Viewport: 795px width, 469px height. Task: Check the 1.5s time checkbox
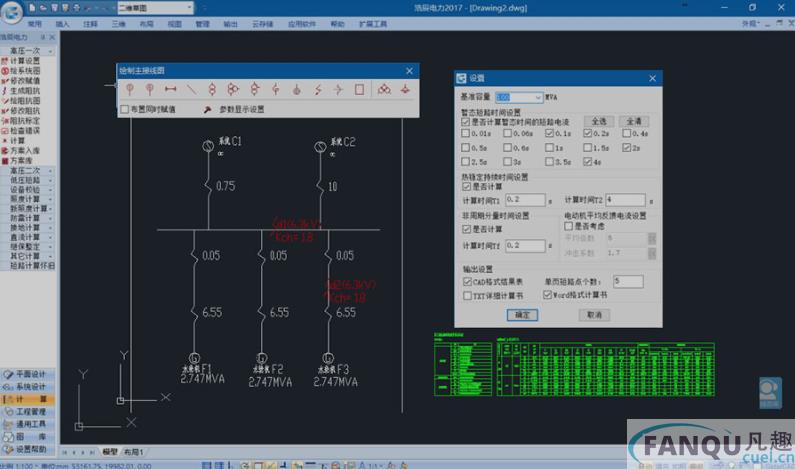click(587, 148)
